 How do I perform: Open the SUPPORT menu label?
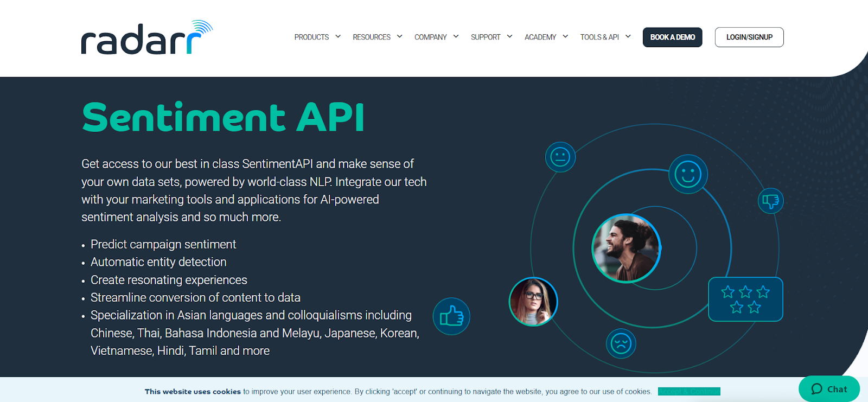(x=486, y=37)
